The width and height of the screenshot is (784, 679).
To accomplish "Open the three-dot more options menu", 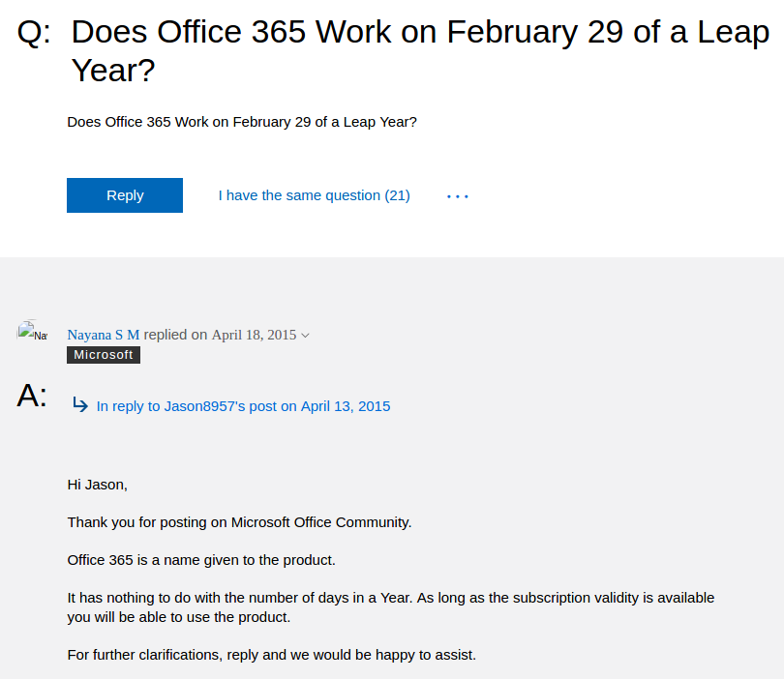I will click(x=458, y=196).
